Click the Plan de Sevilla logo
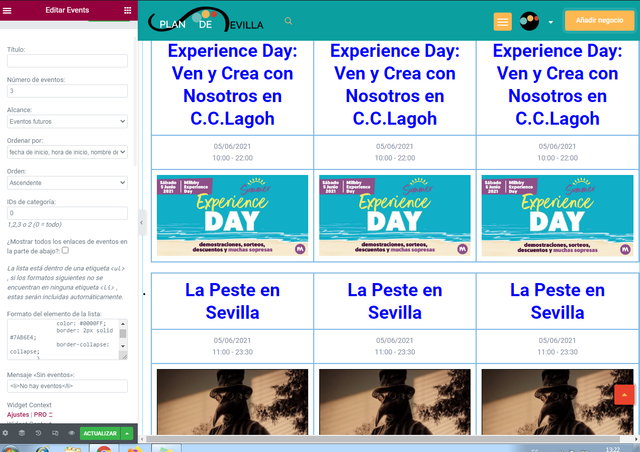 (206, 20)
